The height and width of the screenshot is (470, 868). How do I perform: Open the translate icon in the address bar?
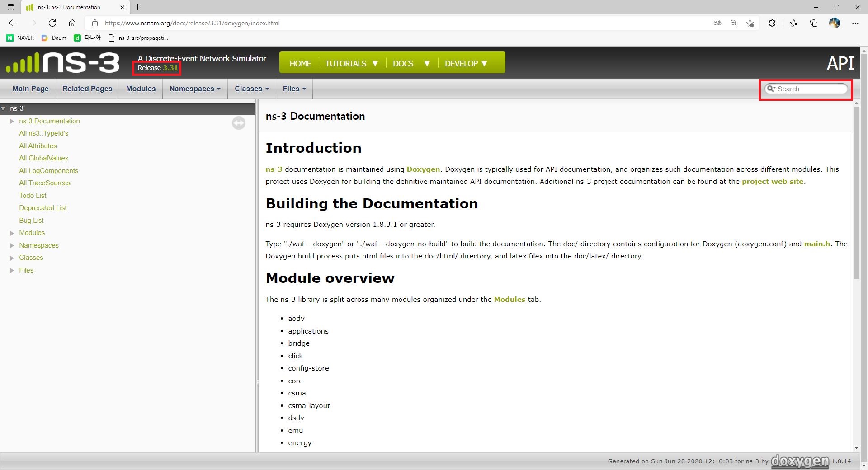coord(717,23)
